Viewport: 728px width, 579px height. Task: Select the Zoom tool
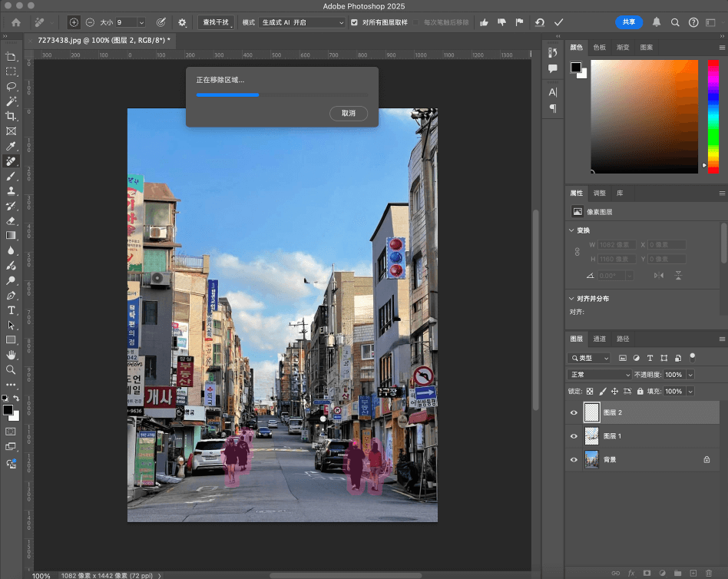(11, 369)
